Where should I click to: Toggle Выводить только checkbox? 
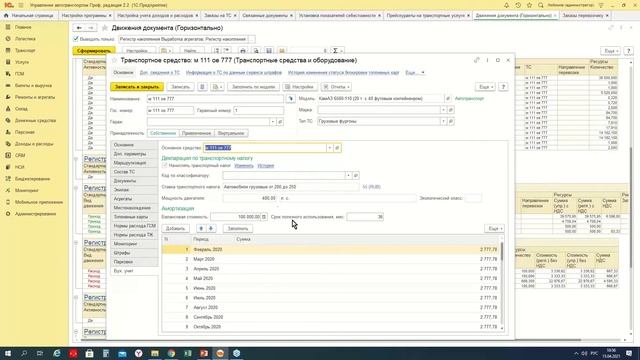[x=76, y=39]
